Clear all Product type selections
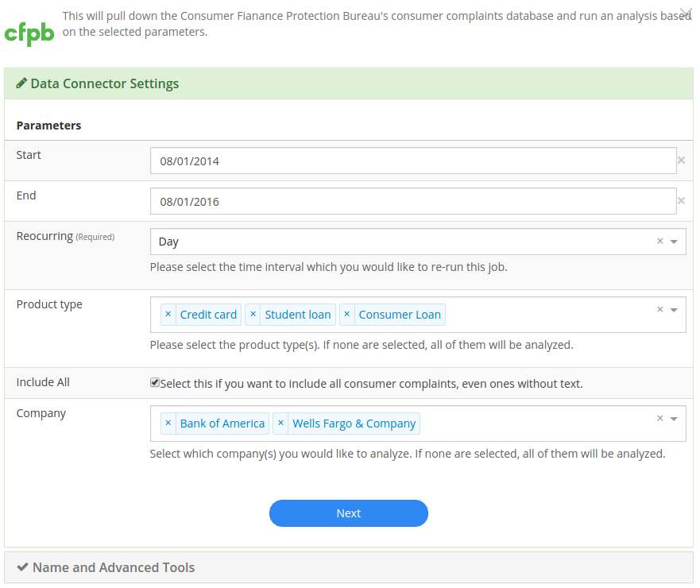Image resolution: width=700 pixels, height=588 pixels. (659, 309)
